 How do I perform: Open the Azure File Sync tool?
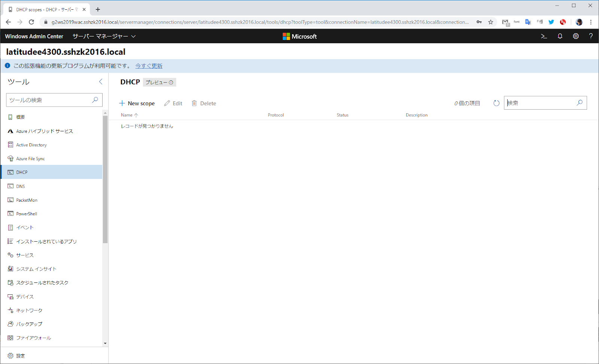tap(30, 158)
